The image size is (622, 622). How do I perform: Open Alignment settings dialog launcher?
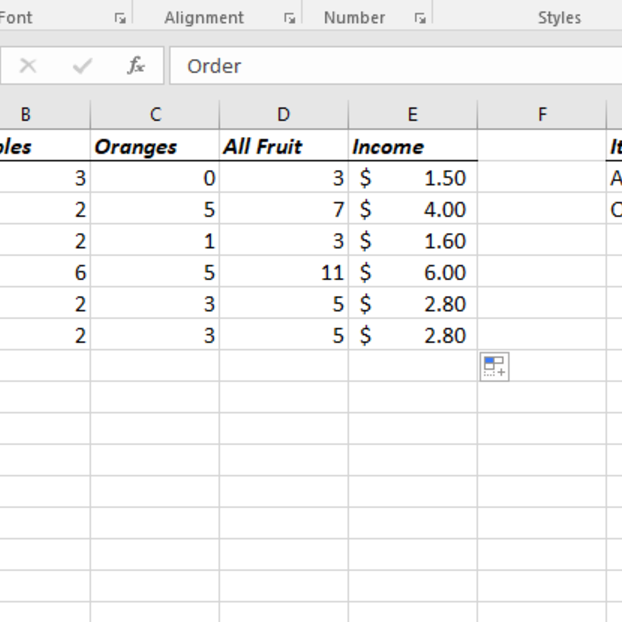click(x=289, y=18)
